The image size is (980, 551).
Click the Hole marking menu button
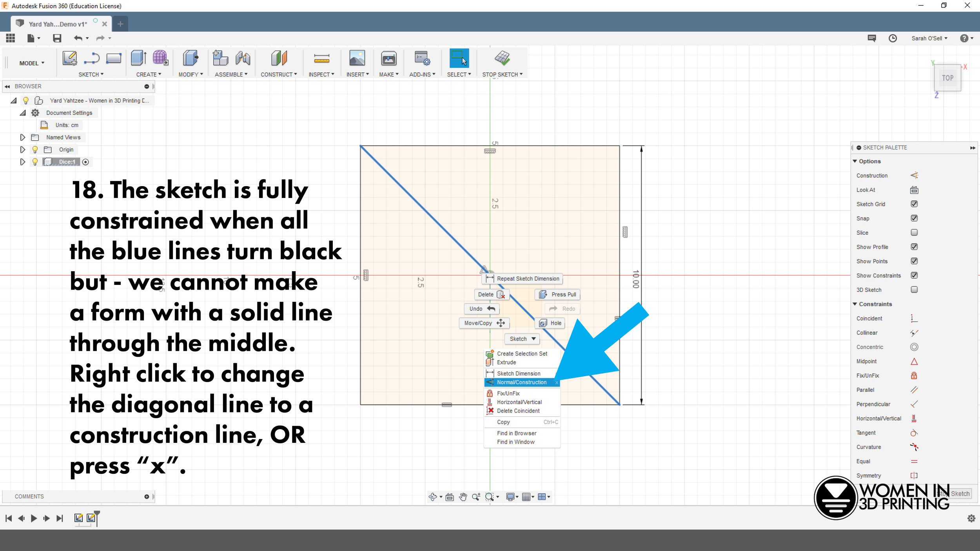tap(550, 323)
